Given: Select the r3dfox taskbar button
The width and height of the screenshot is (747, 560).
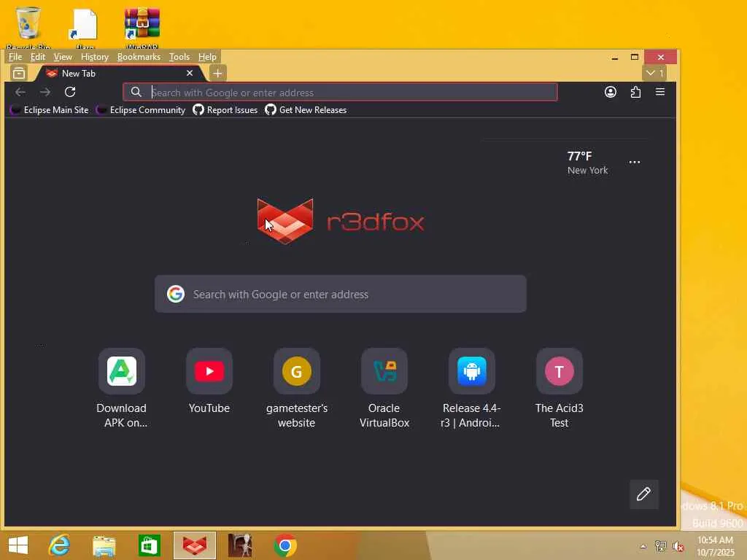Looking at the screenshot, I should (x=194, y=545).
